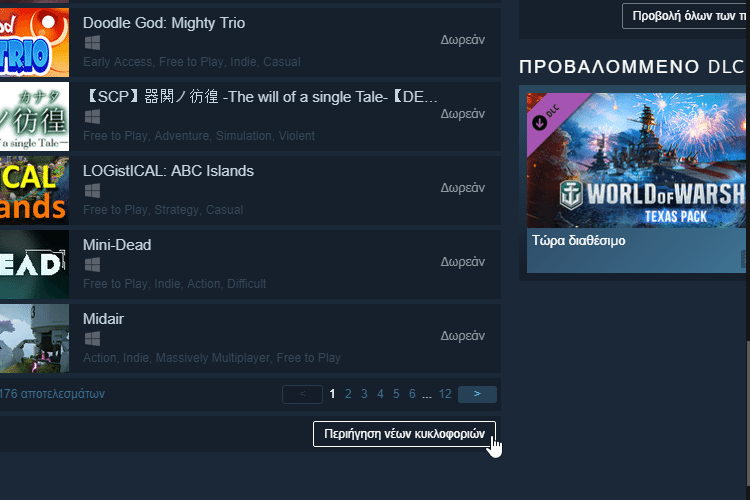Jump to results page 12

tap(445, 394)
